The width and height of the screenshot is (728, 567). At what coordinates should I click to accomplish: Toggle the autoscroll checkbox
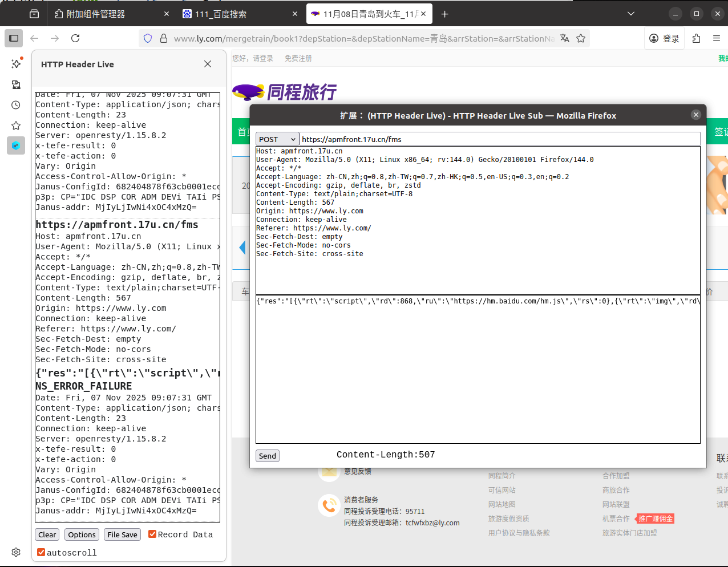(41, 552)
